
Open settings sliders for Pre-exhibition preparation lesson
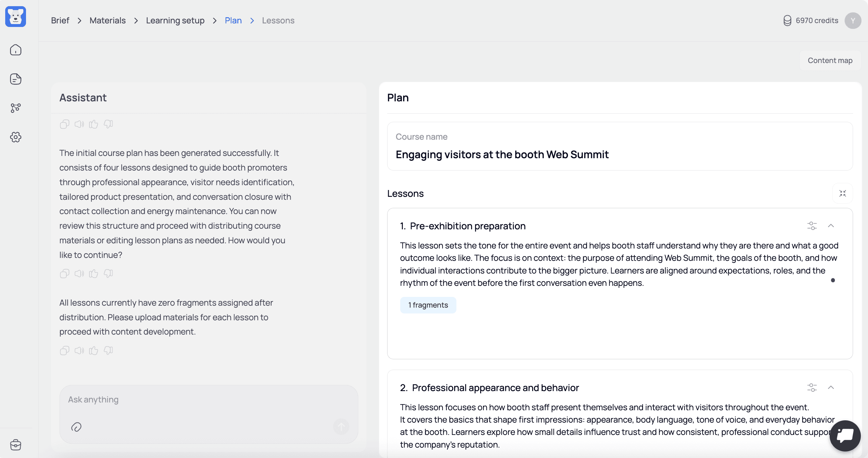click(x=812, y=226)
